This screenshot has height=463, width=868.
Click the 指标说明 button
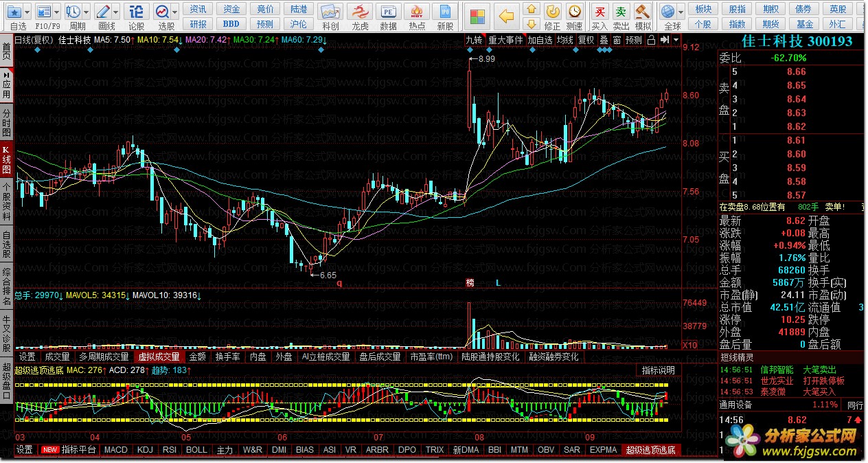[x=659, y=370]
